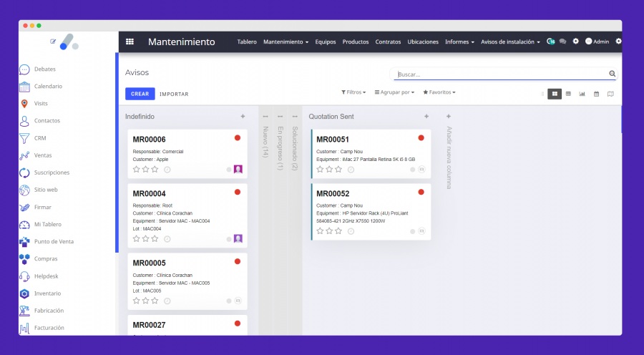Click the red color dot on MR00005
The height and width of the screenshot is (355, 644).
[x=238, y=261]
